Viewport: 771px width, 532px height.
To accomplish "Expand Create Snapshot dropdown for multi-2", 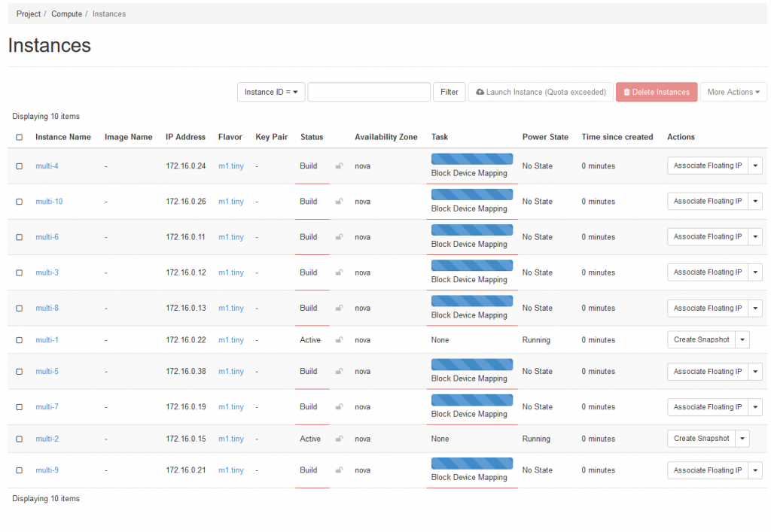I will tap(742, 438).
